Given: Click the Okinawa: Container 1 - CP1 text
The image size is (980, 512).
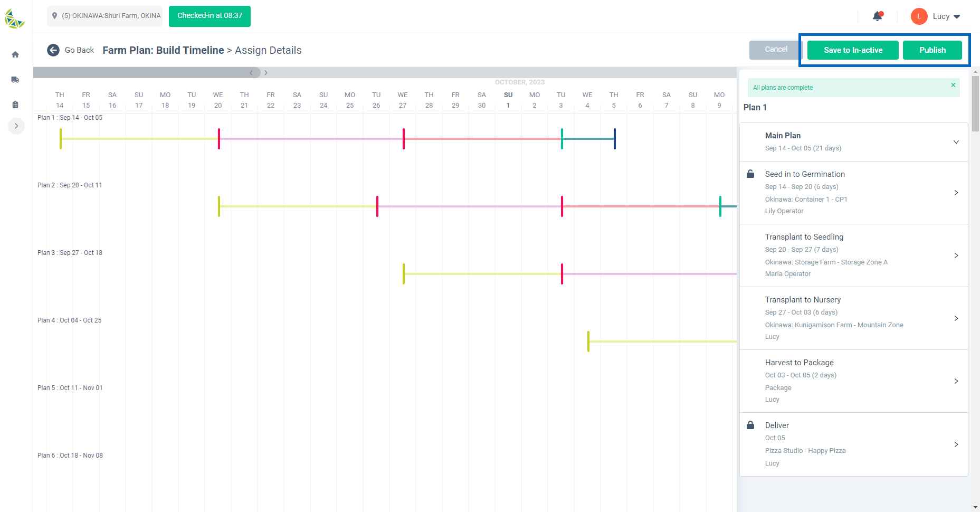Looking at the screenshot, I should pos(806,200).
